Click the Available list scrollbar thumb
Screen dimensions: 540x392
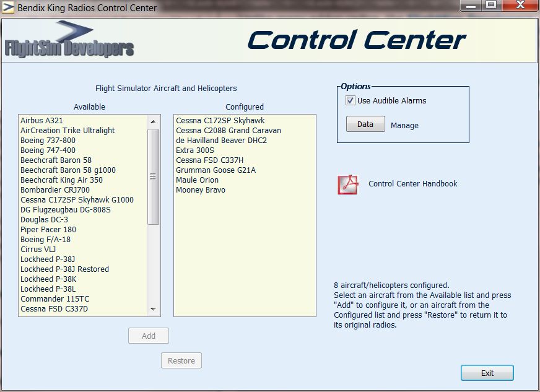[x=153, y=176]
